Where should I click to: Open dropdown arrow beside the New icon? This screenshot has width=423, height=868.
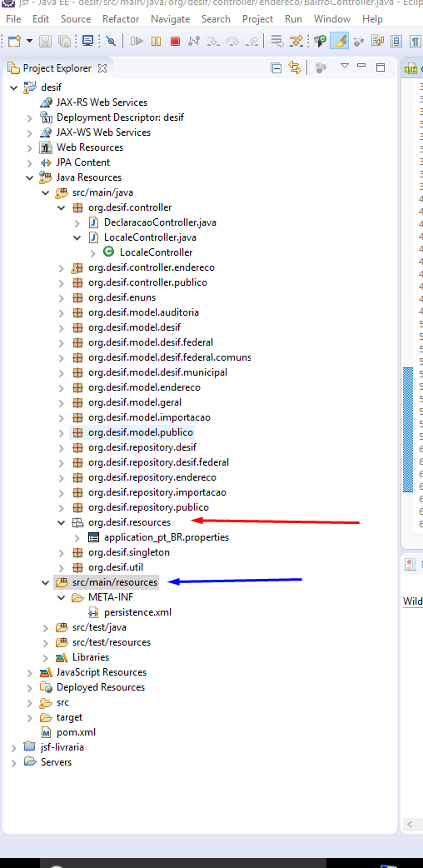tap(29, 41)
